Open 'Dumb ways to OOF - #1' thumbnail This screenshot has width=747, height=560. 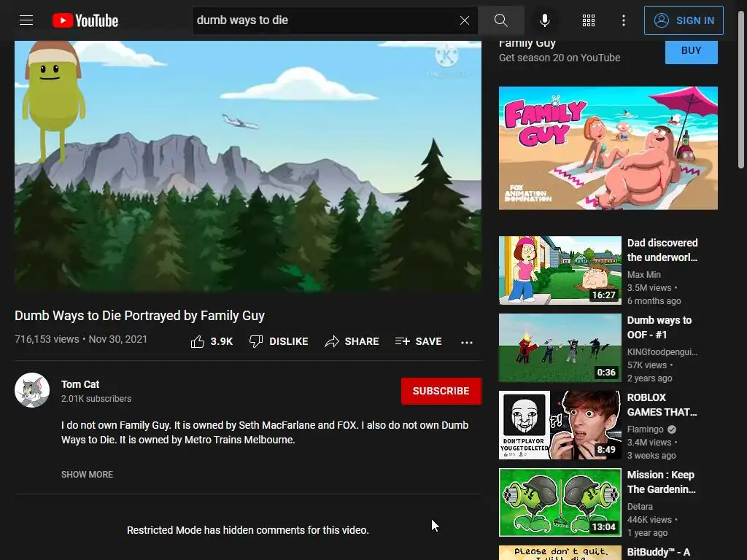point(560,348)
